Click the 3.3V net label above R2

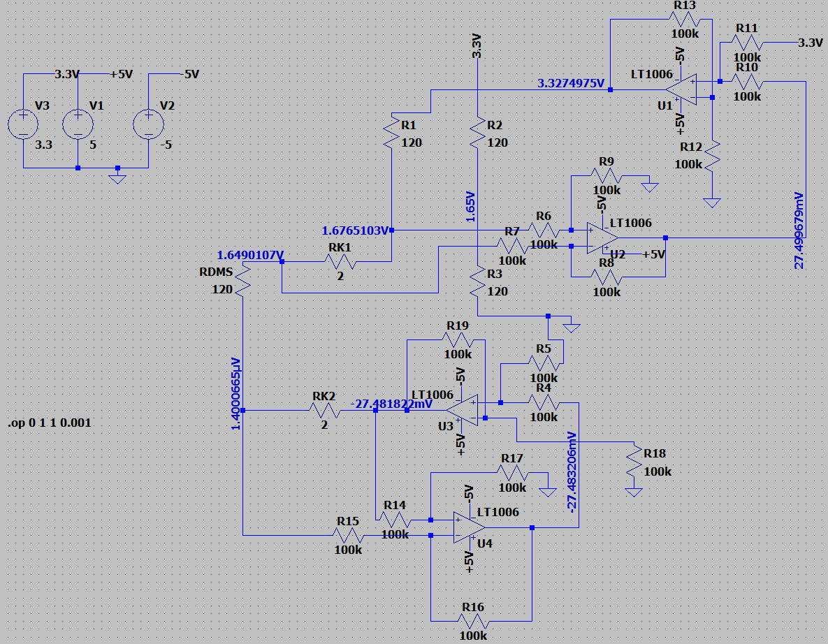pos(477,46)
